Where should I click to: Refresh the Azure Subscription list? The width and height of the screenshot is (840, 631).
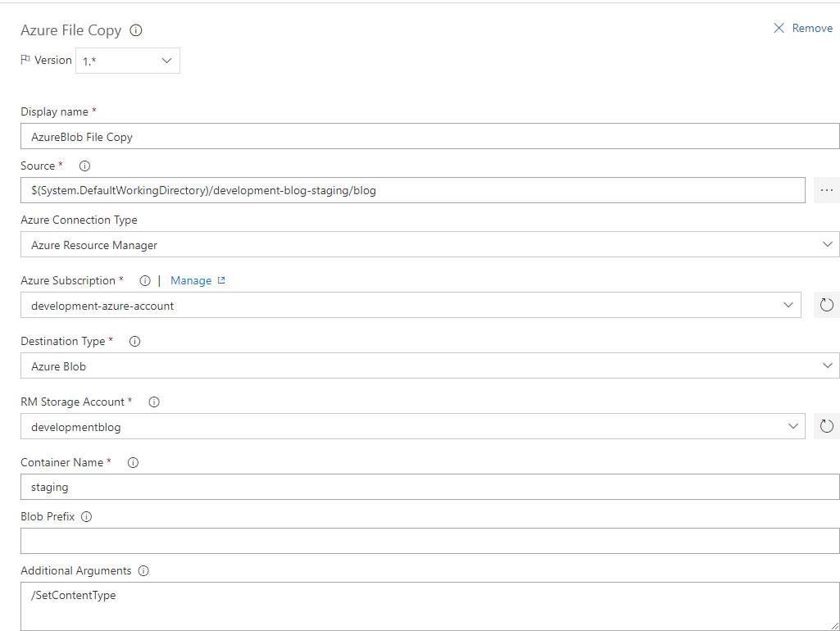pyautogui.click(x=826, y=304)
